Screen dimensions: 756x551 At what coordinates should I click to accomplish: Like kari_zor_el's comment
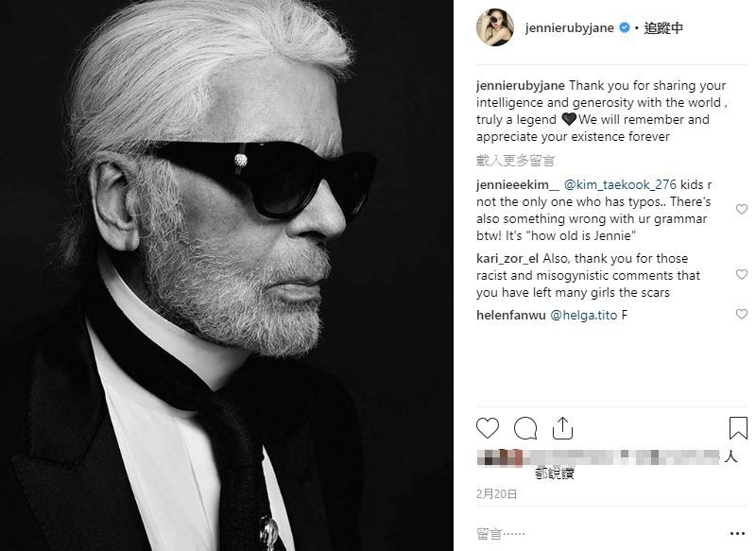pos(742,275)
